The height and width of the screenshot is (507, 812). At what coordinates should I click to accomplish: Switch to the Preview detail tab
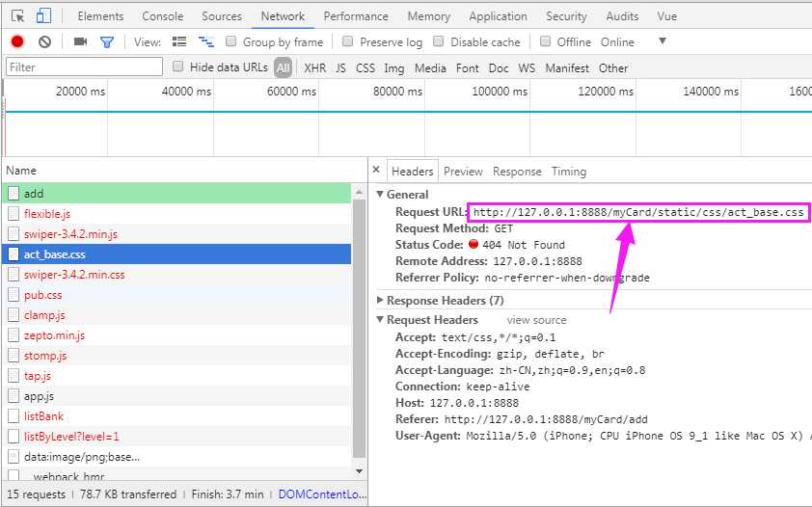coord(463,172)
